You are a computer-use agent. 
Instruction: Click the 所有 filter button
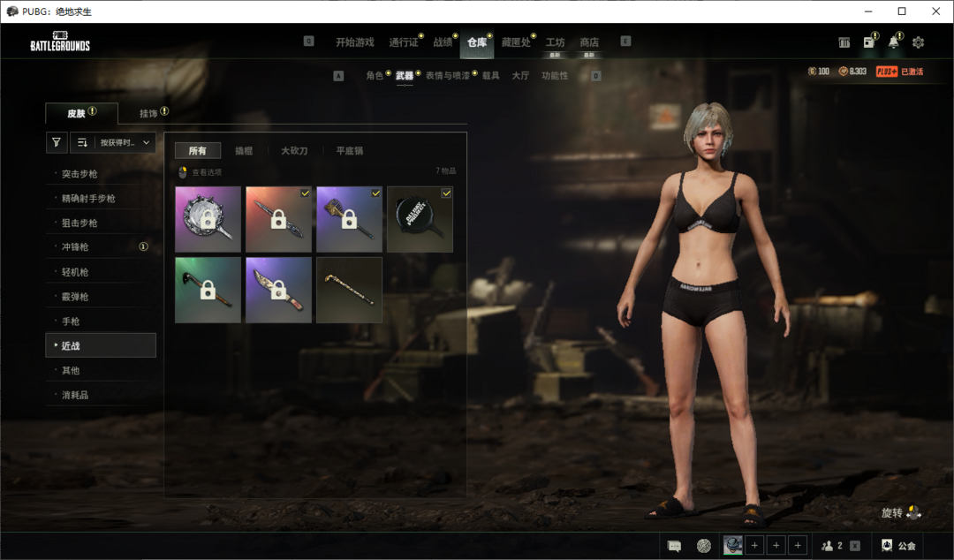click(x=197, y=150)
